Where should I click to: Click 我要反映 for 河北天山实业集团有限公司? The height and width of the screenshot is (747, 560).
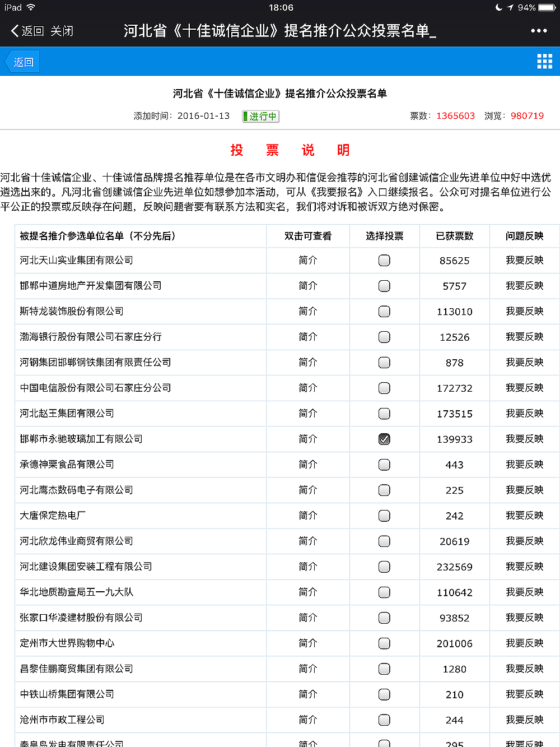(x=525, y=260)
